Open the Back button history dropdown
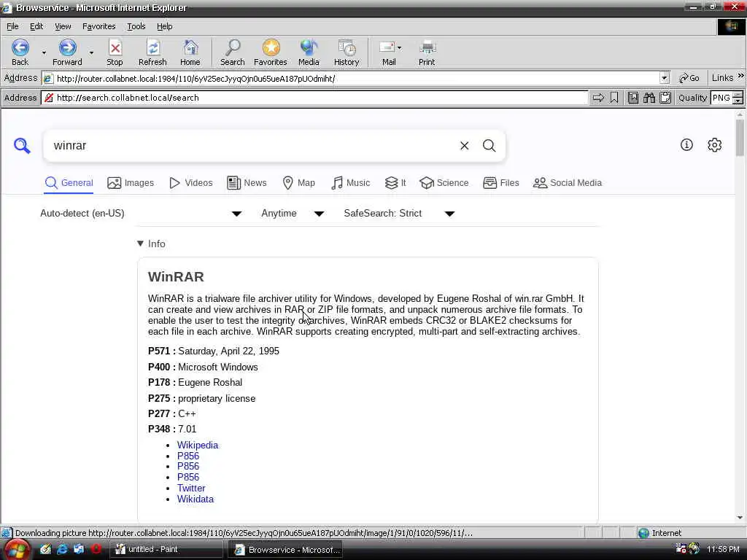Screen dimensions: 747x560 coord(44,52)
